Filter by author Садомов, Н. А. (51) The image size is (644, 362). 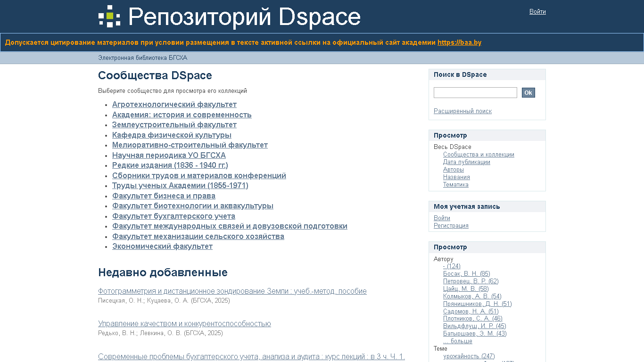pos(471,312)
